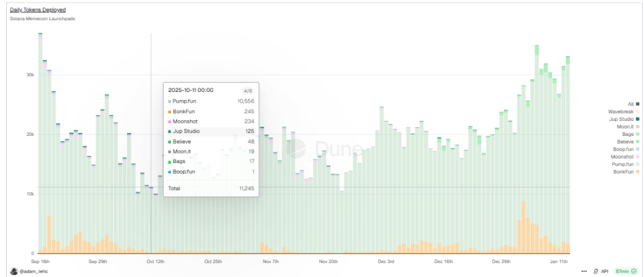Viewport: 644px width, 277px height.
Task: Hide the Bags series via legend
Action: 628,133
